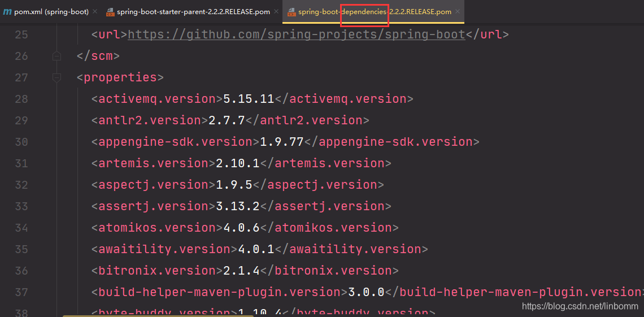
Task: Click the opening atomikos.version tag
Action: click(x=157, y=228)
